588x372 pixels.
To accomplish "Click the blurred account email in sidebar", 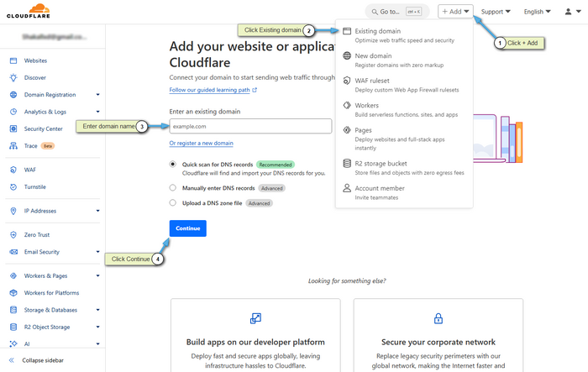I will [55, 37].
